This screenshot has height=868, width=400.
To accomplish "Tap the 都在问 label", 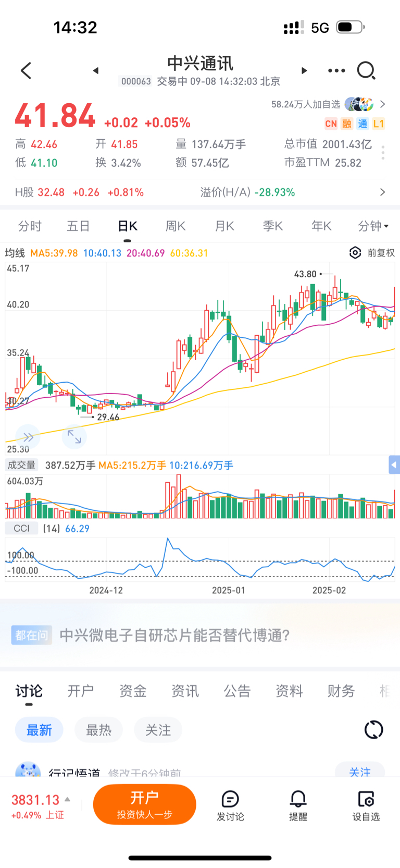I will (31, 635).
